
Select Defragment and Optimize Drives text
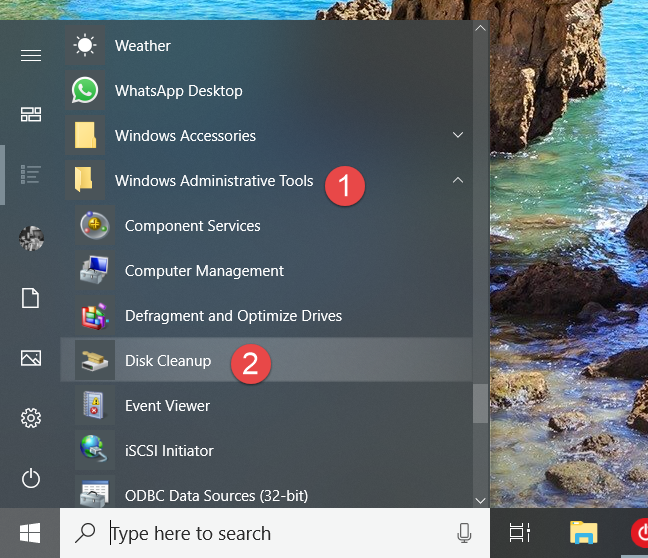[x=233, y=316]
